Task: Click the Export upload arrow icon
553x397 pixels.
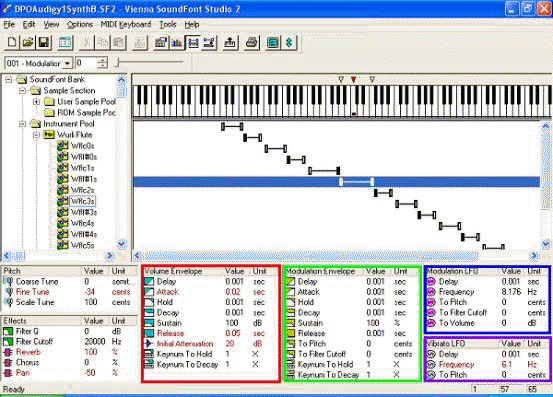Action: click(230, 43)
